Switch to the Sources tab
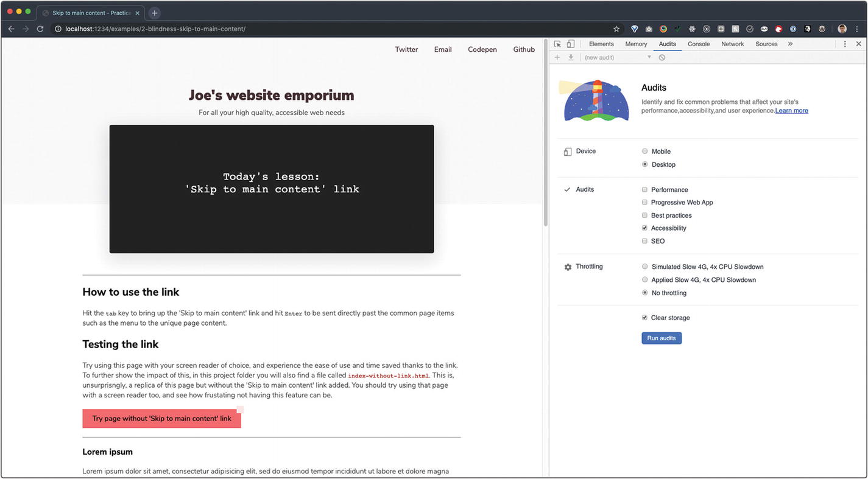This screenshot has height=479, width=868. pyautogui.click(x=766, y=44)
